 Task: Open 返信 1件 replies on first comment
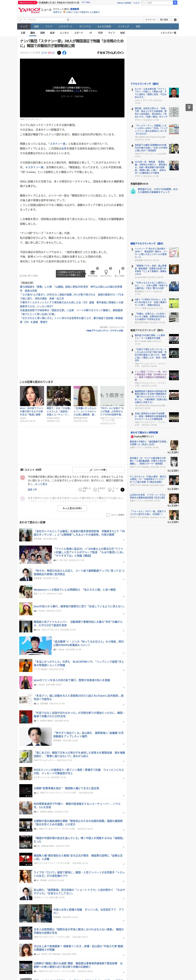[x=32, y=490]
